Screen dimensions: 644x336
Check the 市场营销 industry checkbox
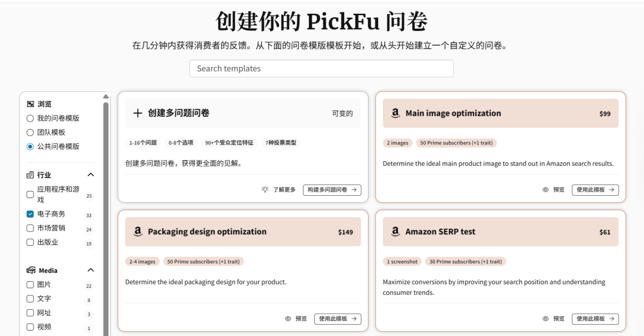click(x=30, y=228)
